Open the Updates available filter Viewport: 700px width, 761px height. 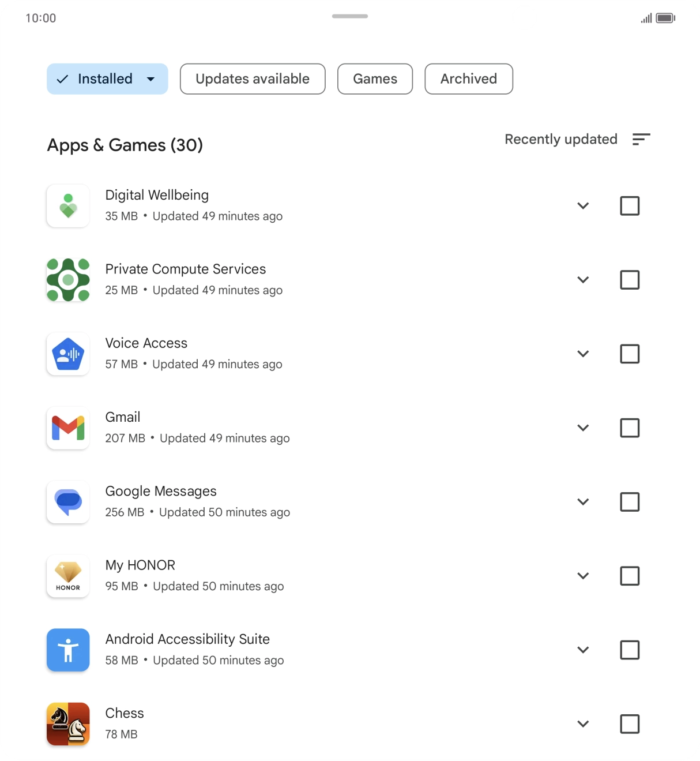(252, 78)
